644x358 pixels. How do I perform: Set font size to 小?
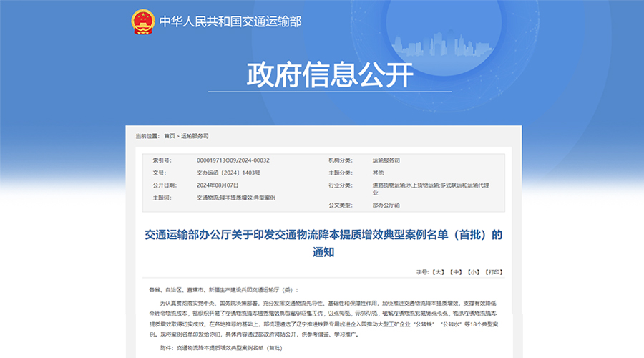(x=474, y=272)
